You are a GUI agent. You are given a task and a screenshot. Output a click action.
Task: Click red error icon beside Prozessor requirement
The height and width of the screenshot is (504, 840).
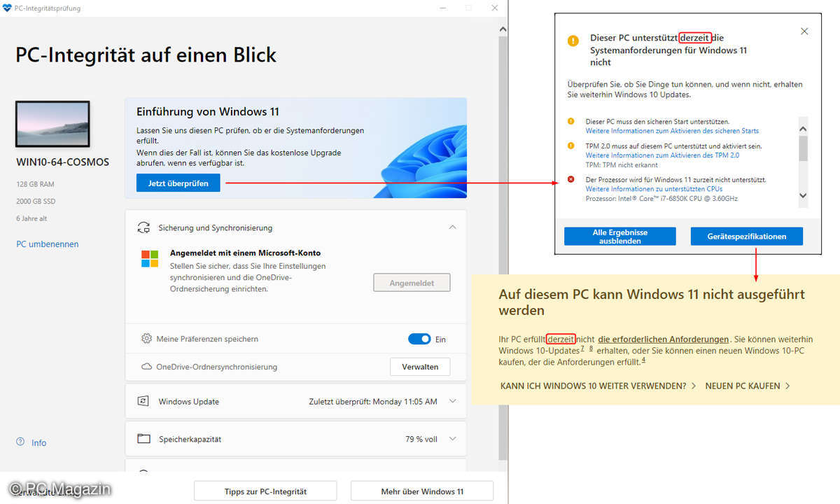point(571,180)
